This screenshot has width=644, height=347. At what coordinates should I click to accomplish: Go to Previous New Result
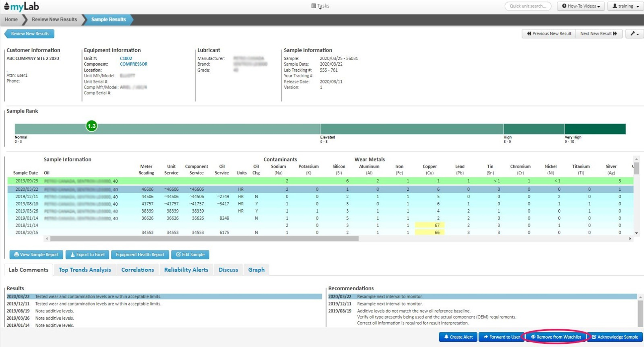click(549, 34)
